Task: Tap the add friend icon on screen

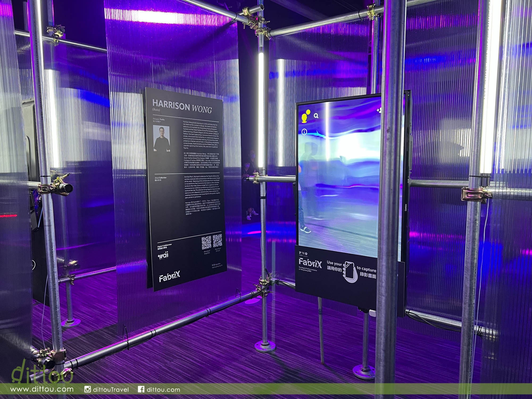Action: (x=379, y=110)
